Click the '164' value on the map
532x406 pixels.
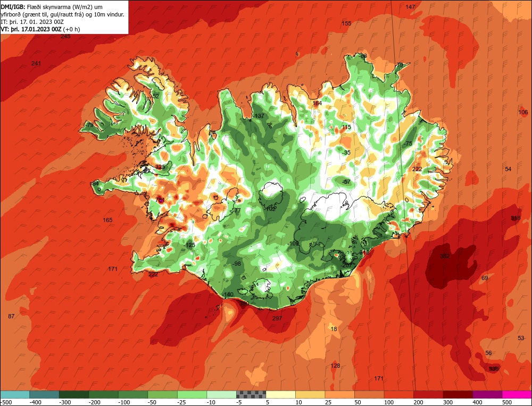point(317,104)
